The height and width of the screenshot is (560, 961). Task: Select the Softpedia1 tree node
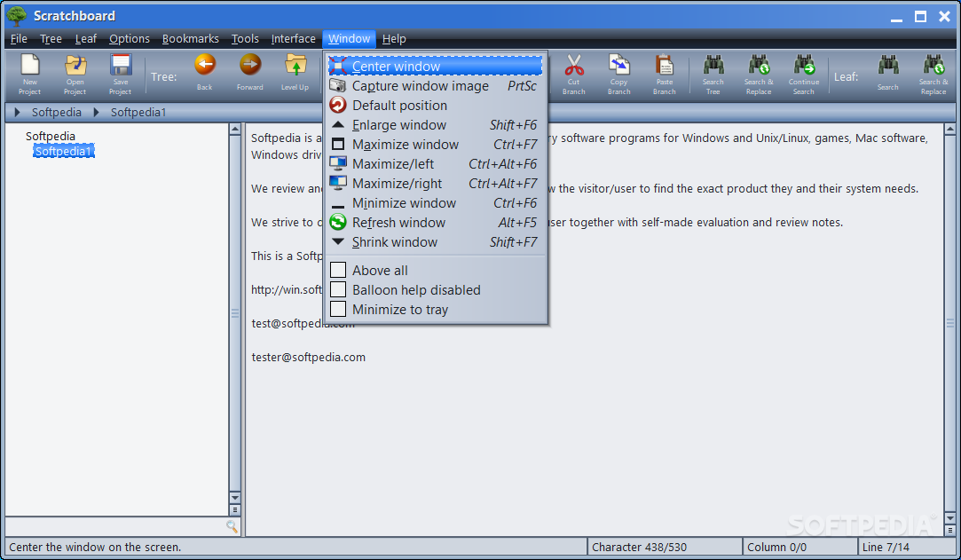click(64, 152)
